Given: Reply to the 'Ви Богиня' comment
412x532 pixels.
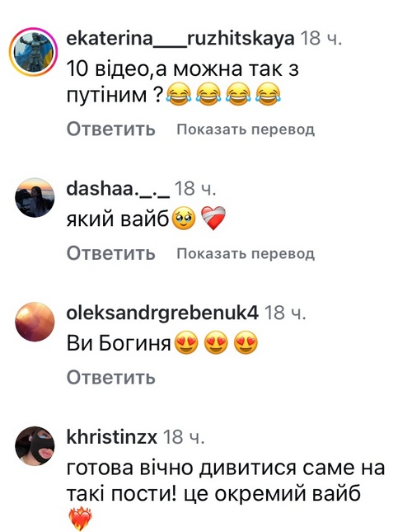Looking at the screenshot, I should coord(110,377).
